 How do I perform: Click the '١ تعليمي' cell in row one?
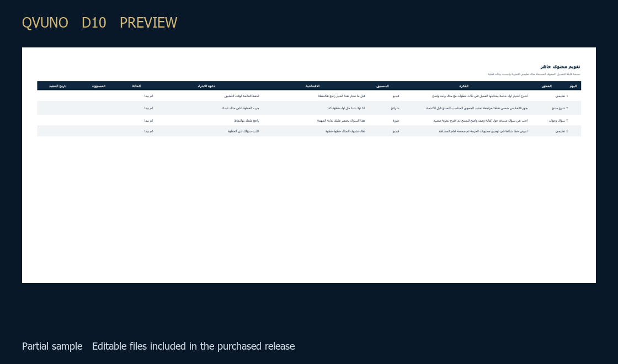click(x=562, y=96)
